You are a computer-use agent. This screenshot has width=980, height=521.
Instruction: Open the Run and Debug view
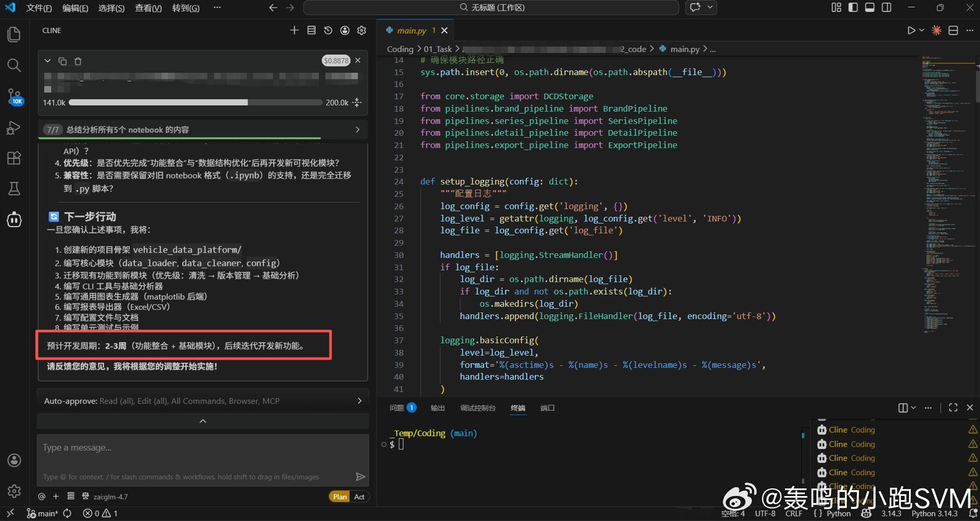tap(14, 127)
